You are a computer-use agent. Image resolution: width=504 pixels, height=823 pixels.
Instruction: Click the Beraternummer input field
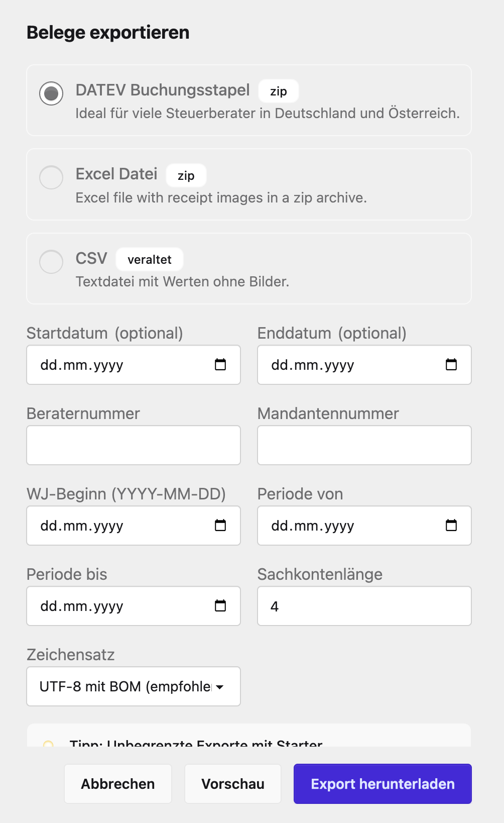133,445
